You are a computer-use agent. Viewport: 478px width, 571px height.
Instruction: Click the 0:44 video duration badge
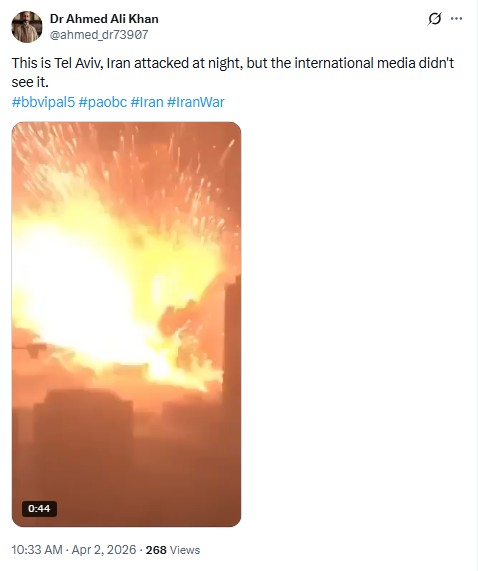click(x=39, y=508)
